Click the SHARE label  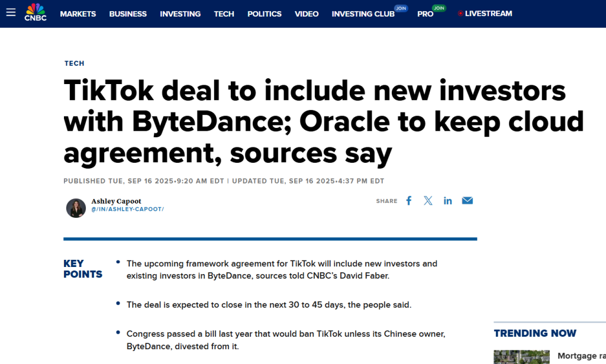386,201
